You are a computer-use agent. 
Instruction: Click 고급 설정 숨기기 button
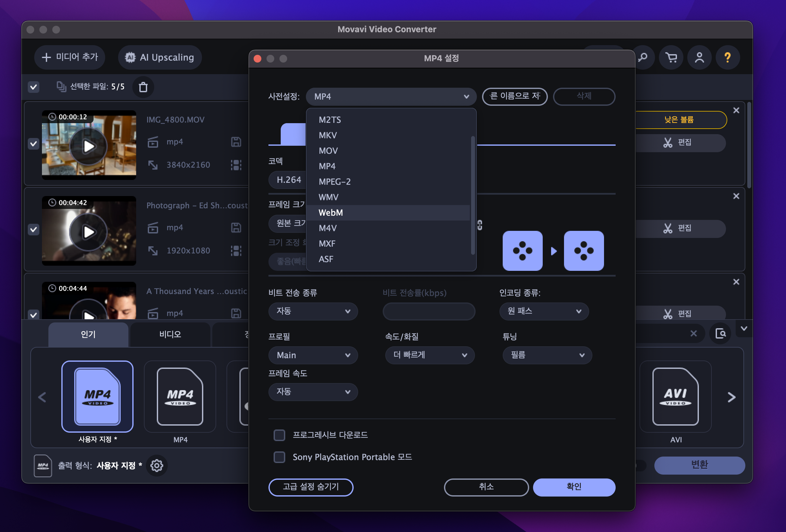click(x=310, y=487)
